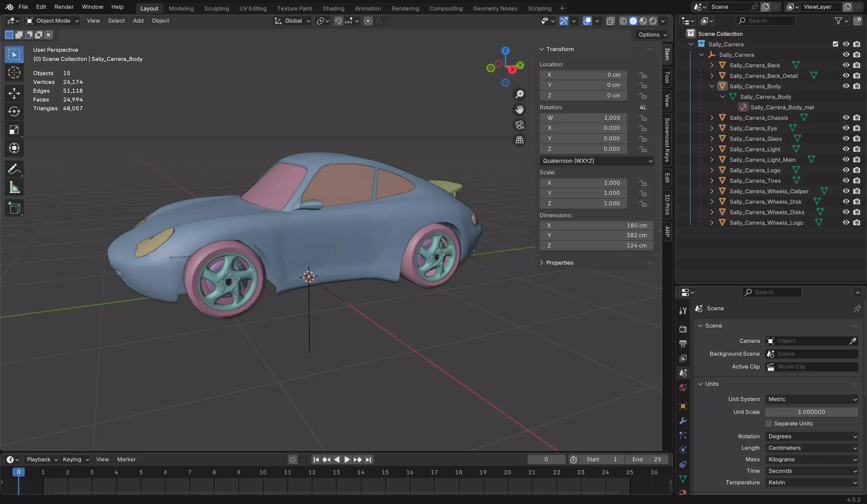The width and height of the screenshot is (867, 504).
Task: Open Keying popover in timeline
Action: click(x=76, y=460)
